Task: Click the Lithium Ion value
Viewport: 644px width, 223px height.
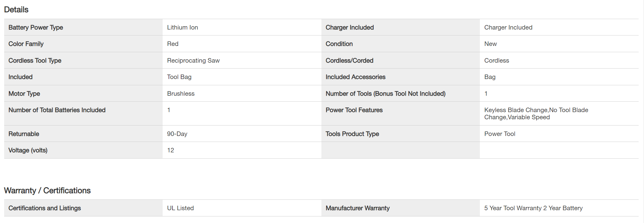Action: pyautogui.click(x=182, y=27)
